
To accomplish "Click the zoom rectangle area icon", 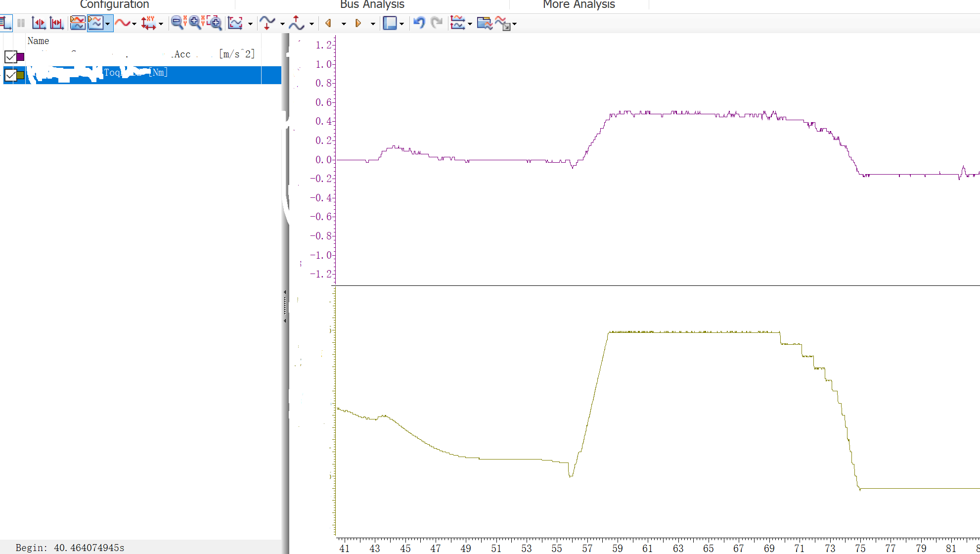I will pos(214,23).
